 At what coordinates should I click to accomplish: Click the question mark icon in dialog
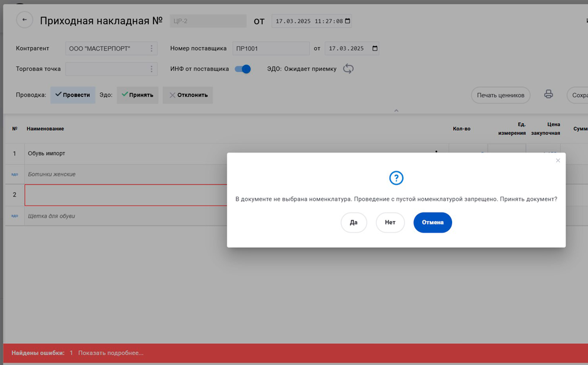click(x=396, y=178)
